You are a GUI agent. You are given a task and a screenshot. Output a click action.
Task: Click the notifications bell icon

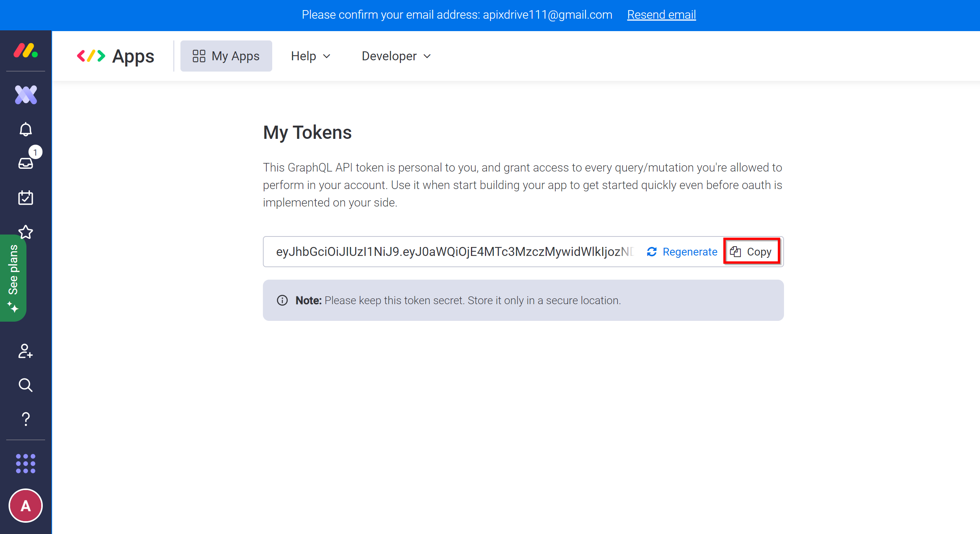[x=26, y=130]
